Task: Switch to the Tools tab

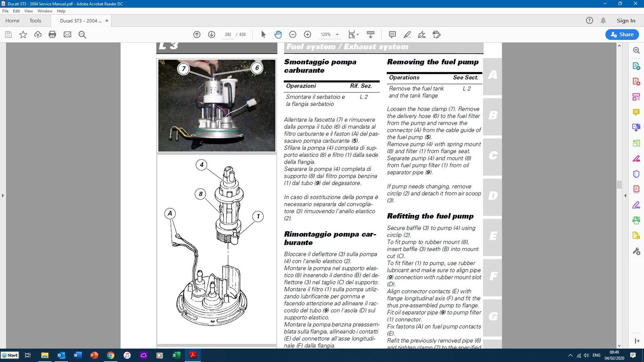Action: 35,21
